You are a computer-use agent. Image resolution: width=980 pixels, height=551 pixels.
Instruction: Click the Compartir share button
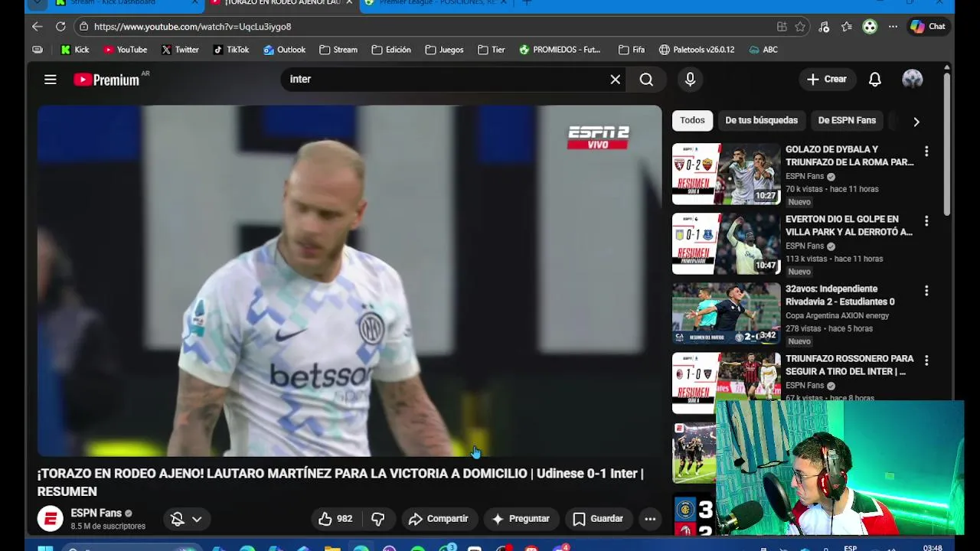coord(439,519)
